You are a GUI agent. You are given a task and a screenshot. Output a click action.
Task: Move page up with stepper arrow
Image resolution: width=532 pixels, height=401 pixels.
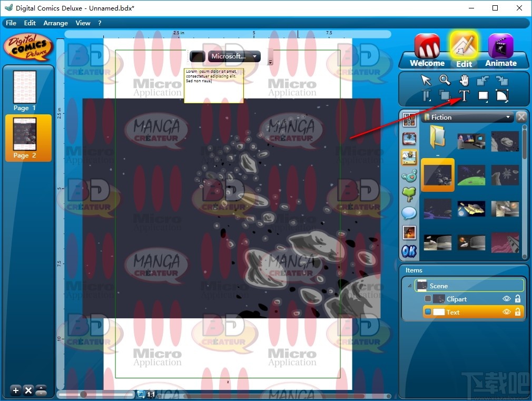coord(41,388)
